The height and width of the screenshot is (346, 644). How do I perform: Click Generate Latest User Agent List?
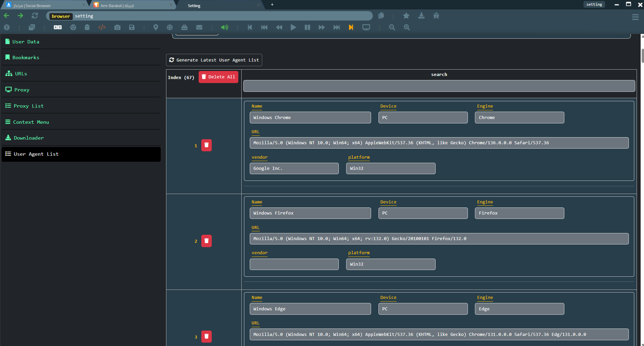click(214, 60)
